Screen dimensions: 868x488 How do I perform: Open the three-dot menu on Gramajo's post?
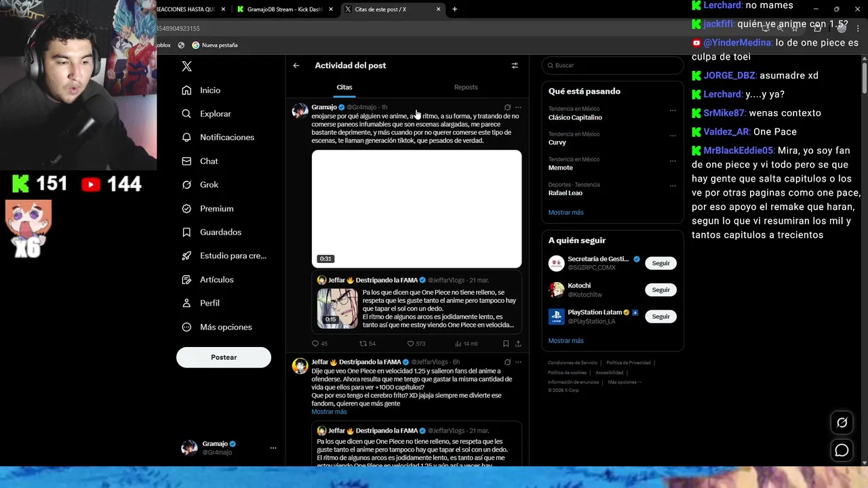518,107
